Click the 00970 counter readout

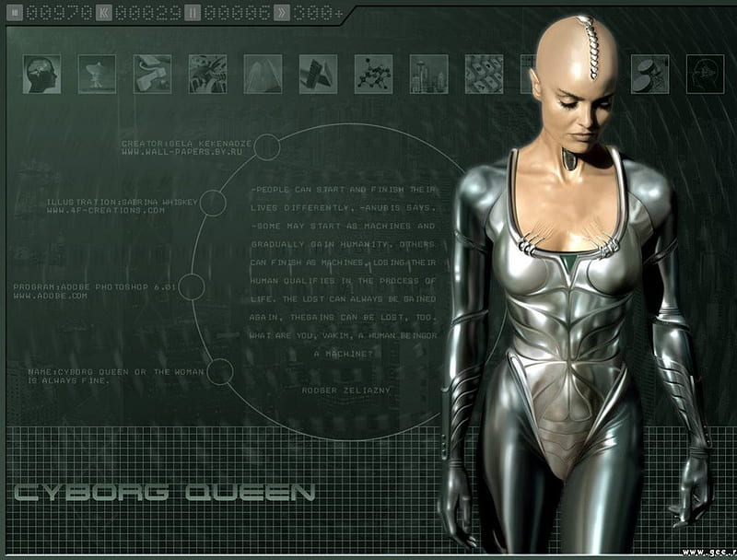tap(59, 13)
